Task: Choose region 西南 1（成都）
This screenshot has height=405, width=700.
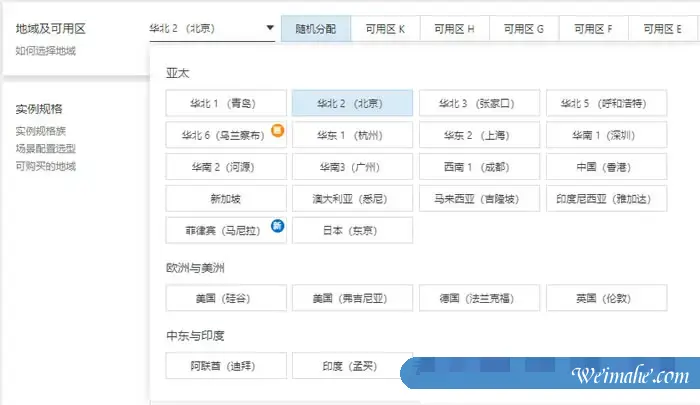Action: [x=479, y=167]
